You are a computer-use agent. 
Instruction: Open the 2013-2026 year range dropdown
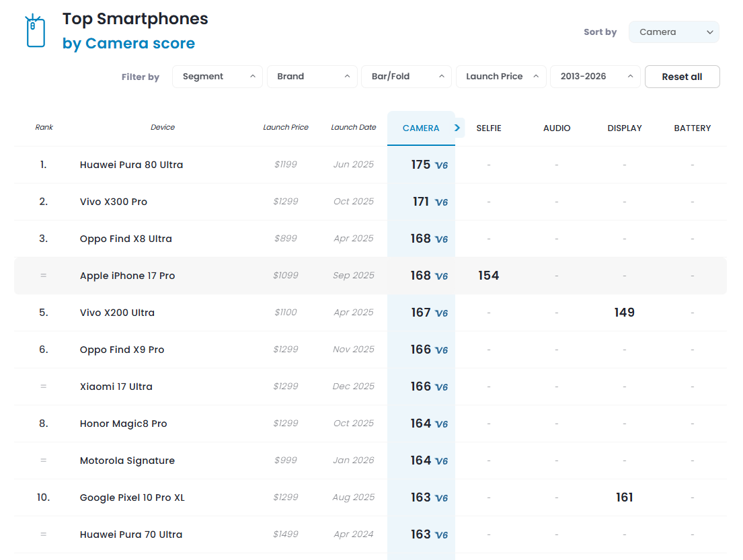click(595, 76)
